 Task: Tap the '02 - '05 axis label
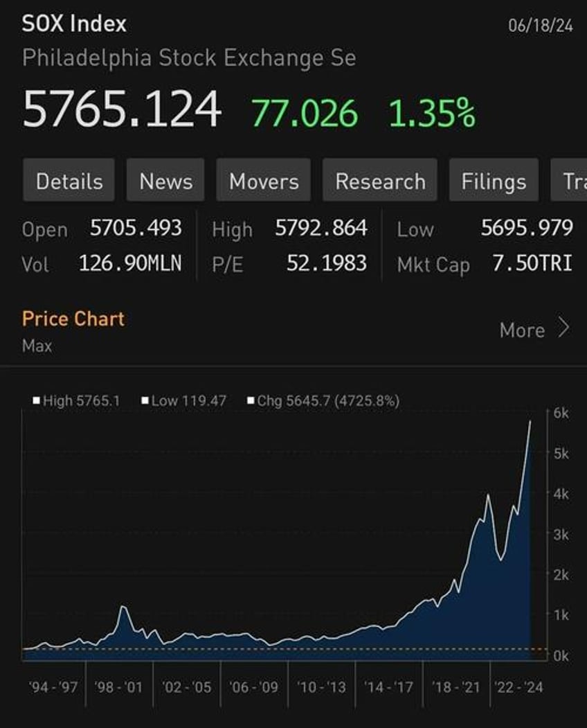[x=186, y=686]
